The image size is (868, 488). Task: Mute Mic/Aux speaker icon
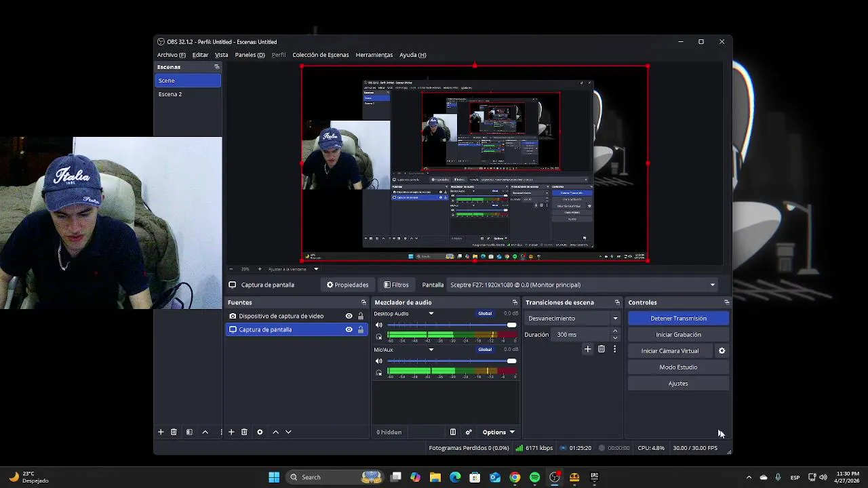379,361
